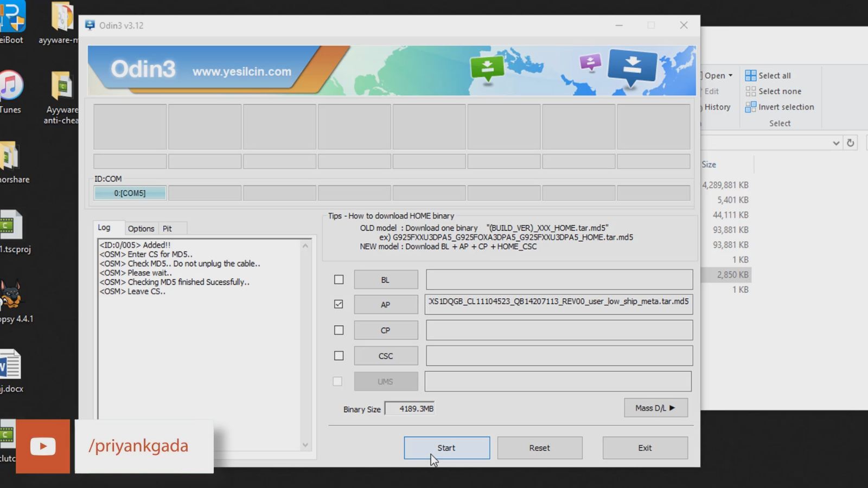Toggle the BL checkbox

339,280
